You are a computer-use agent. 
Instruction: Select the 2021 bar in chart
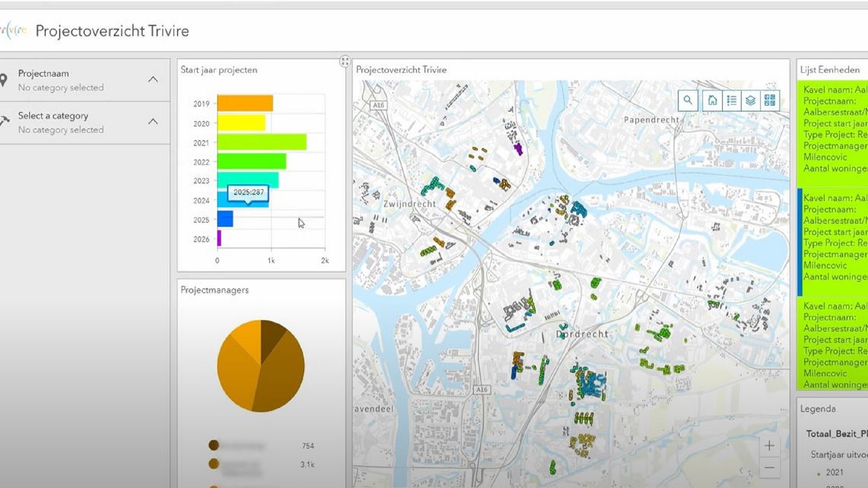[261, 142]
